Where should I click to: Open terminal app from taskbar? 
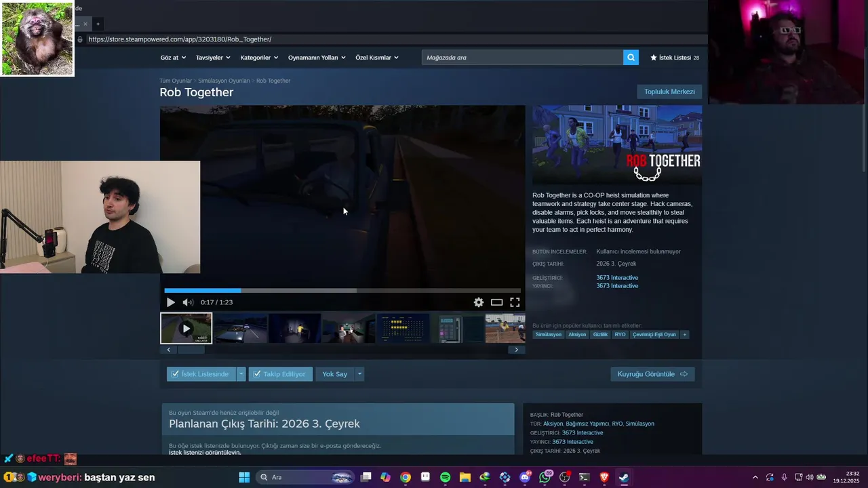(585, 477)
